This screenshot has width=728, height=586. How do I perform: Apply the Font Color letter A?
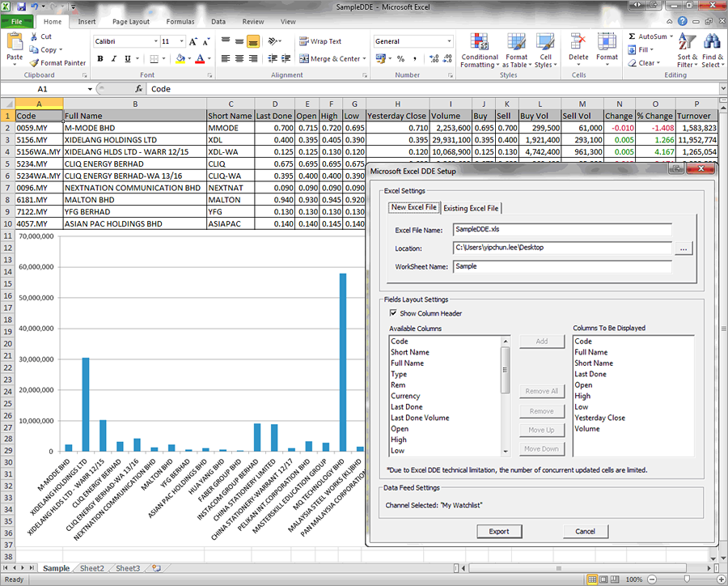coord(200,58)
